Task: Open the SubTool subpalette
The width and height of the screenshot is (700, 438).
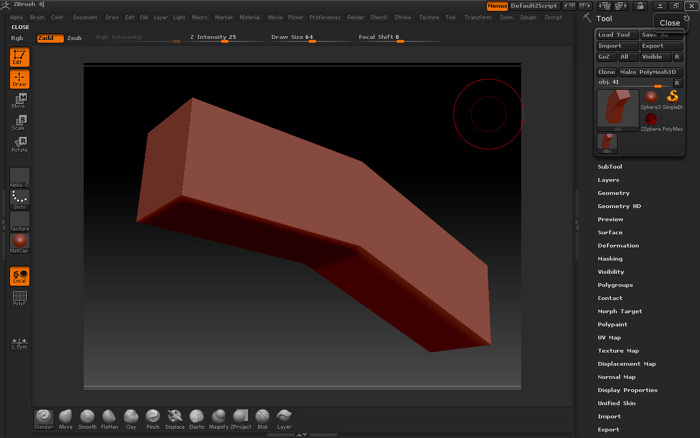Action: tap(609, 166)
